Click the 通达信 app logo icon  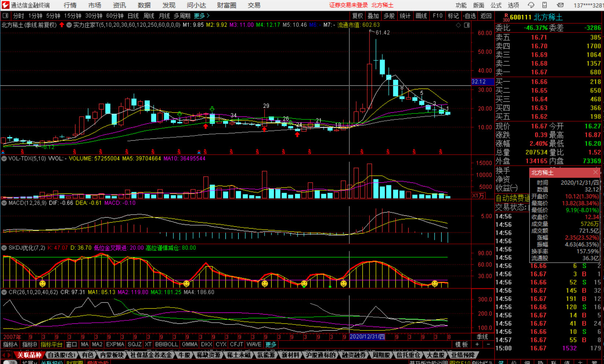[5, 5]
